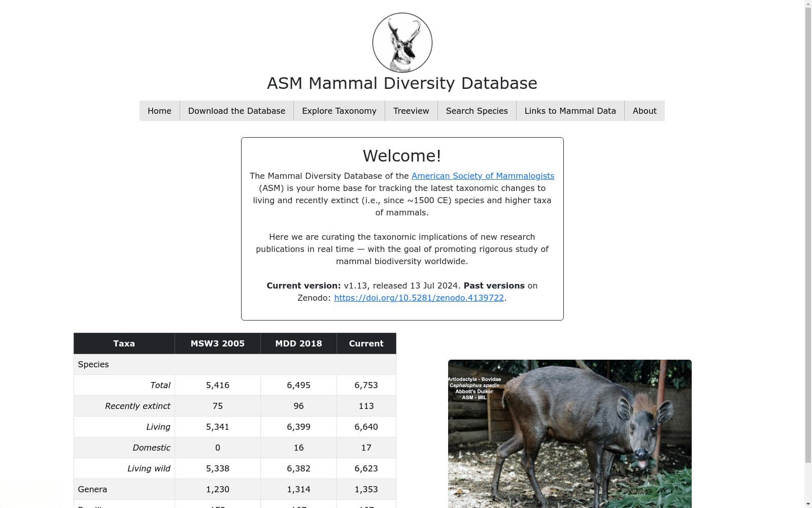
Task: Click the value 17 in Domestic row
Action: [x=366, y=448]
